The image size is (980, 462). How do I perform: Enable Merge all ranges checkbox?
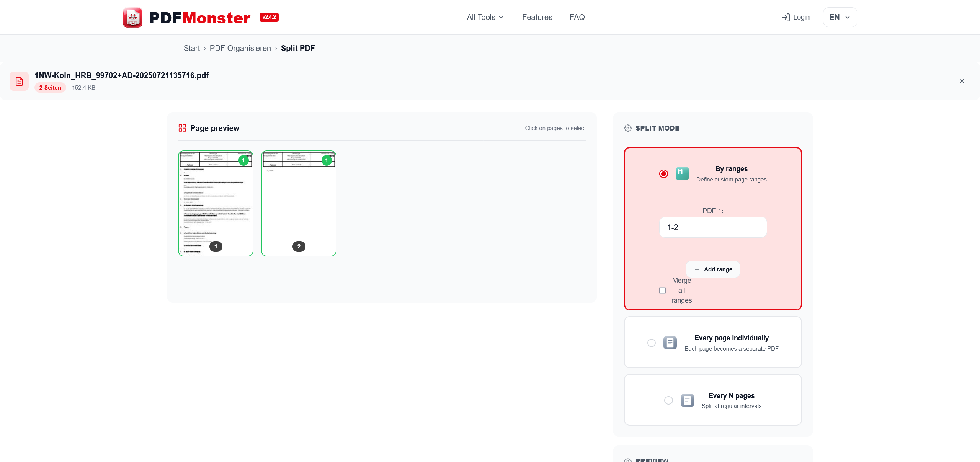tap(663, 291)
